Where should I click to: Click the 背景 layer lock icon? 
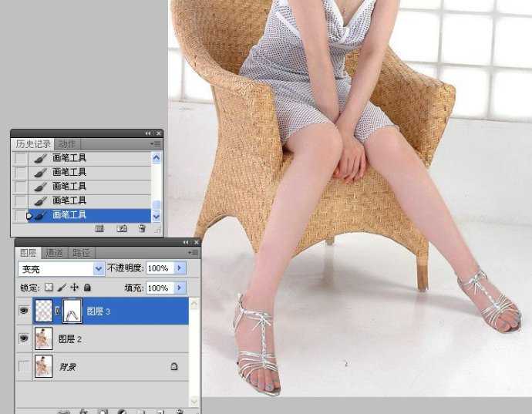pos(174,366)
